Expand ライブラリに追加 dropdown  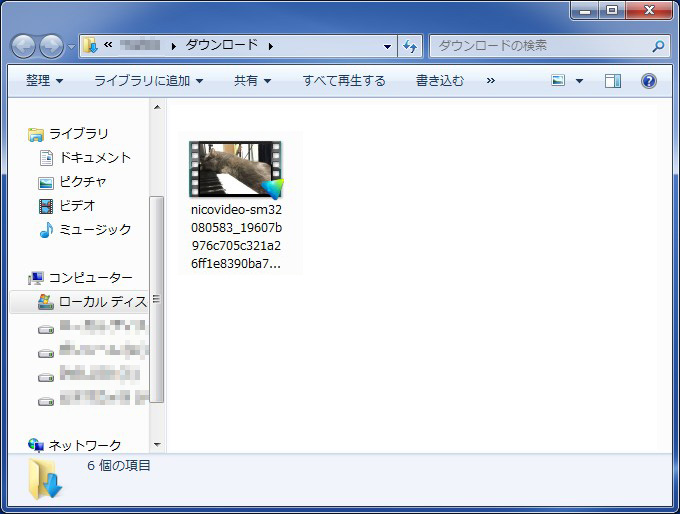[148, 81]
